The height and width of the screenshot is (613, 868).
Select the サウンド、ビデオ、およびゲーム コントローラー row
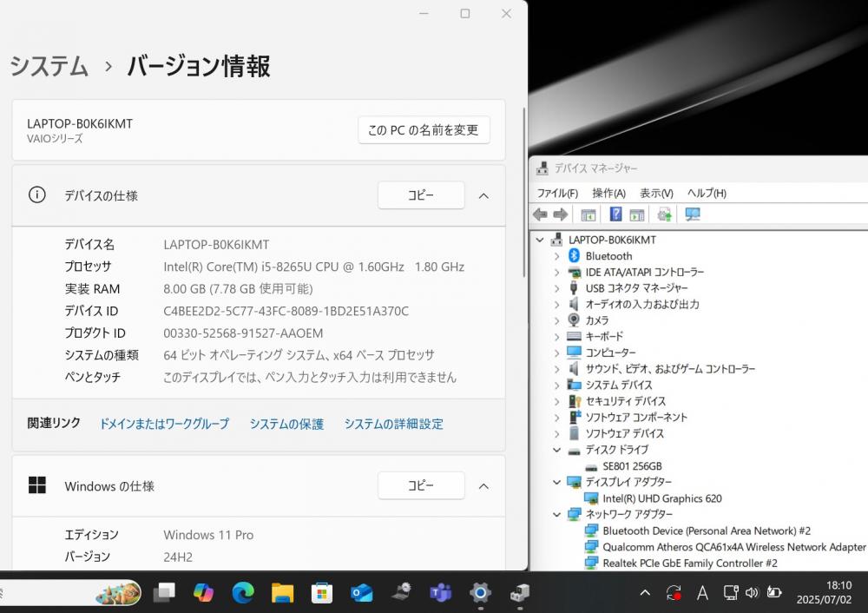[670, 369]
